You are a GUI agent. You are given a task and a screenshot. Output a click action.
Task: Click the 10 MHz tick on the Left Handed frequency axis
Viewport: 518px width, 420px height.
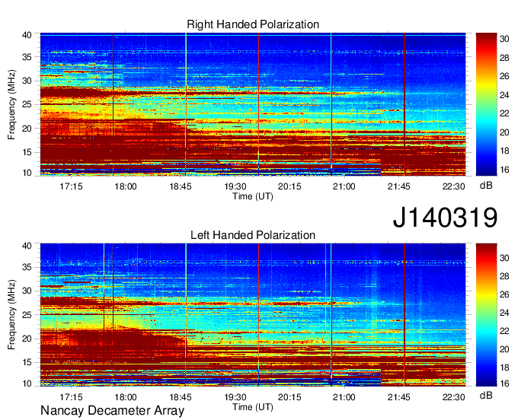pos(27,383)
